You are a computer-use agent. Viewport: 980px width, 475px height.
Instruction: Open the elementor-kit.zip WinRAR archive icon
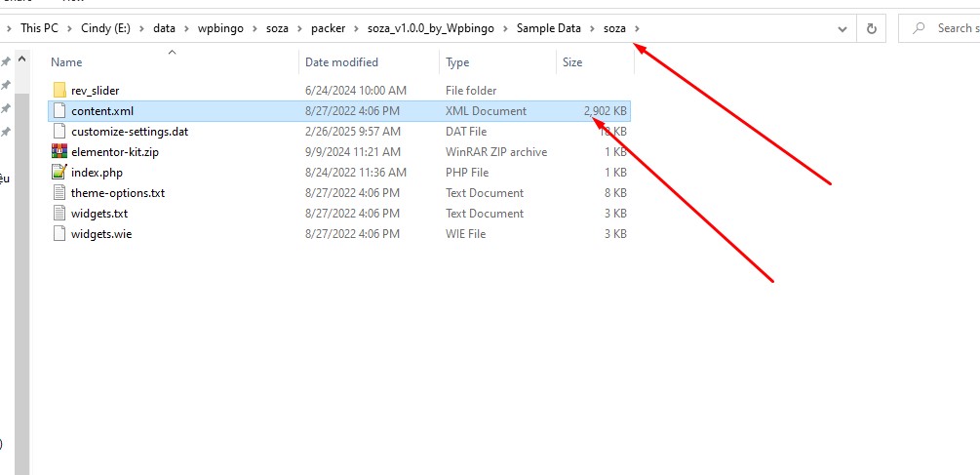point(59,152)
